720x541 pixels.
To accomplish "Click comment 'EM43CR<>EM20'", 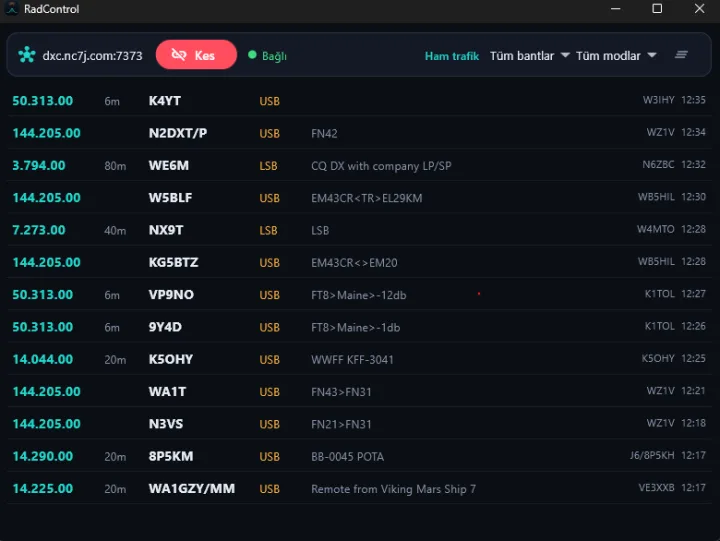I will (x=354, y=263).
